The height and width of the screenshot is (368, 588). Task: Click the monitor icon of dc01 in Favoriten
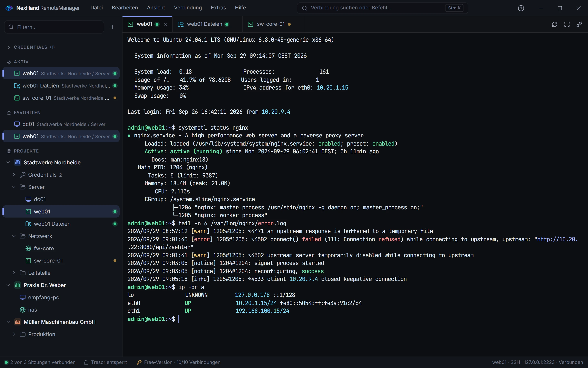click(17, 124)
